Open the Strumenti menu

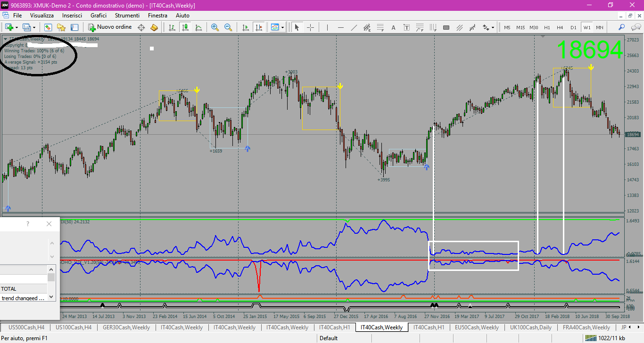click(x=127, y=16)
